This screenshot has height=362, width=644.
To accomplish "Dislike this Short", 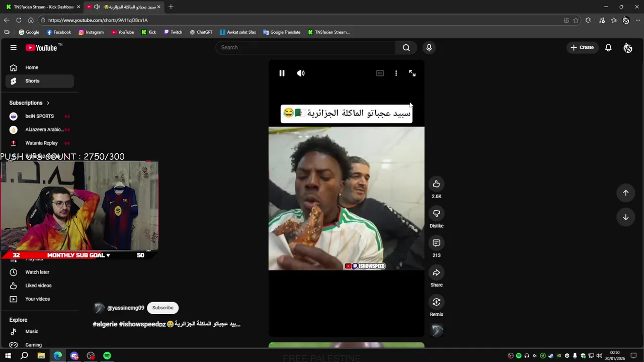I will pyautogui.click(x=436, y=214).
